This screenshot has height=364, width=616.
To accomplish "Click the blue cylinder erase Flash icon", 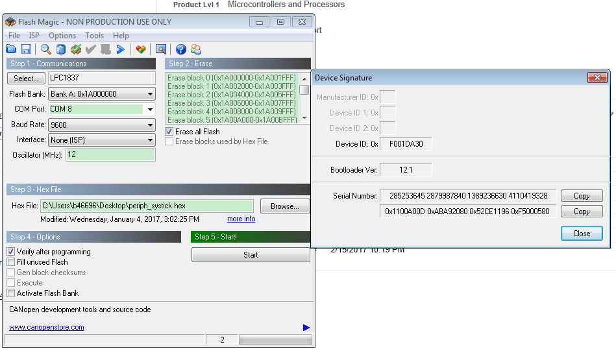I will pyautogui.click(x=61, y=49).
